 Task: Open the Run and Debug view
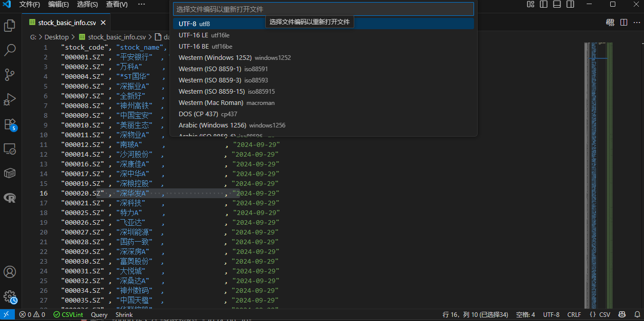point(10,99)
